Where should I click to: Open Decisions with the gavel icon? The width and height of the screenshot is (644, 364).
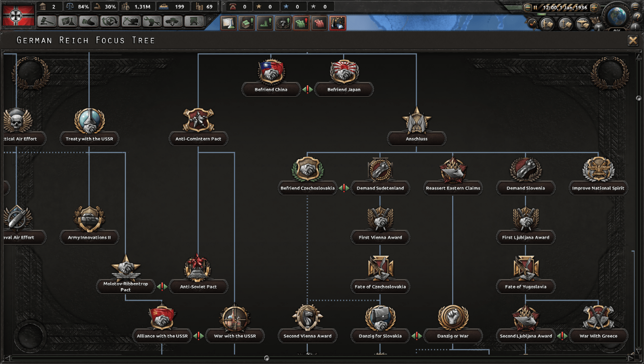[47, 21]
